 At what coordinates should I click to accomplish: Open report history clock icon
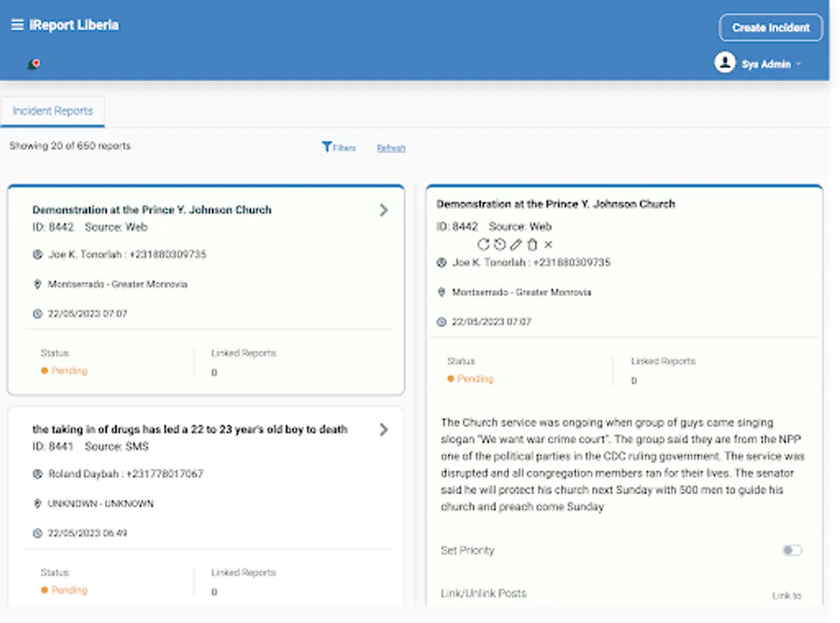(x=499, y=244)
